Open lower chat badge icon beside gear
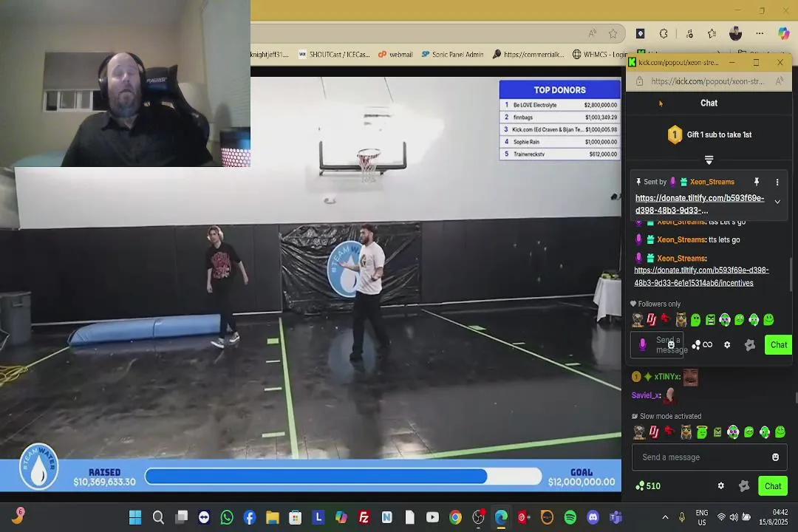The width and height of the screenshot is (798, 532). click(x=743, y=485)
